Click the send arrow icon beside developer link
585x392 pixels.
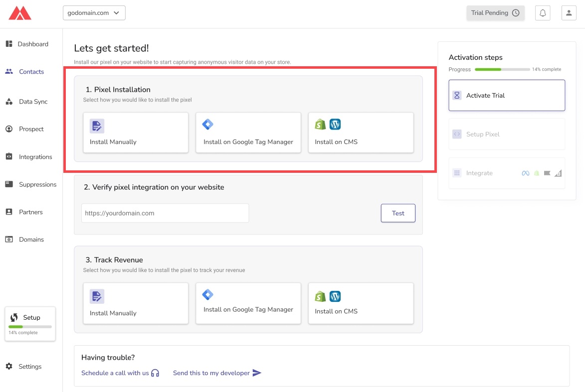coord(257,373)
